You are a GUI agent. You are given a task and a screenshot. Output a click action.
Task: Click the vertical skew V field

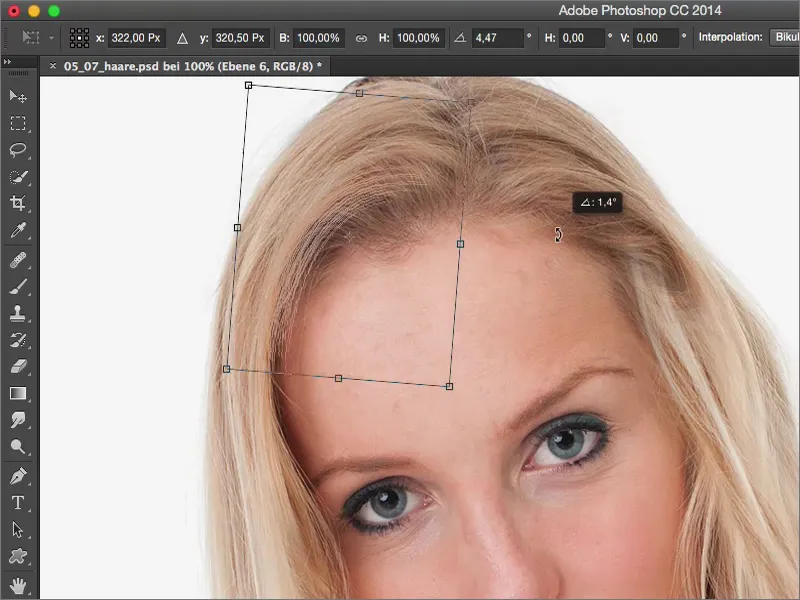point(656,38)
